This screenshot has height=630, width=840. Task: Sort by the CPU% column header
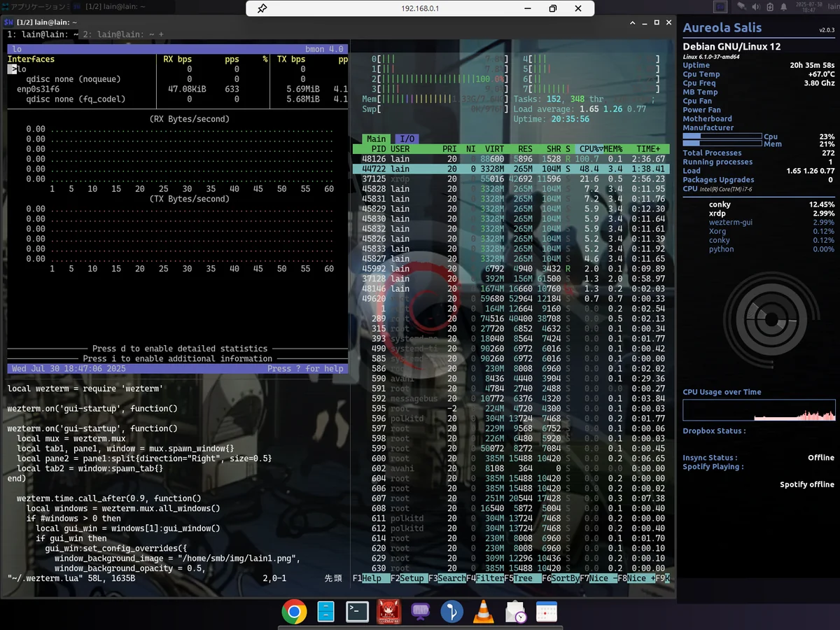click(x=588, y=149)
